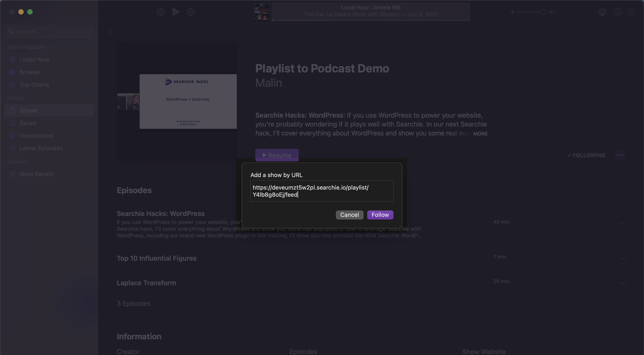644x355 pixels.
Task: Open Top Charts in sidebar
Action: click(x=49, y=85)
